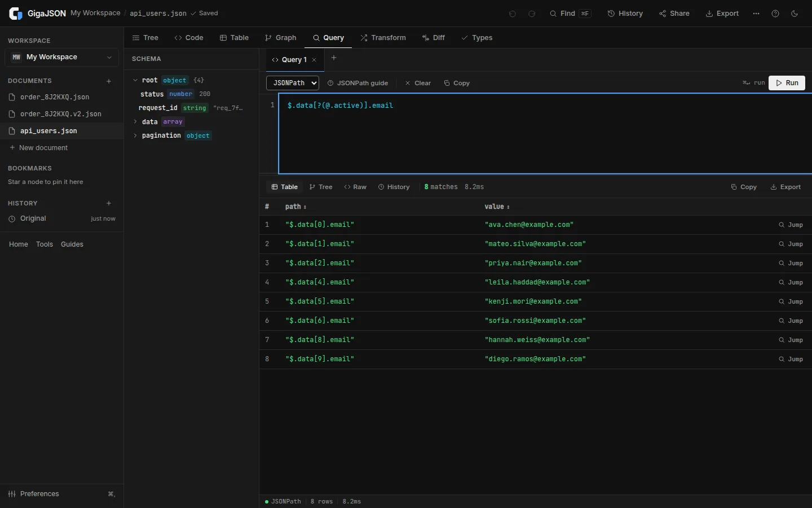Click the GigaJSON logo icon
Image resolution: width=812 pixels, height=508 pixels.
(16, 14)
